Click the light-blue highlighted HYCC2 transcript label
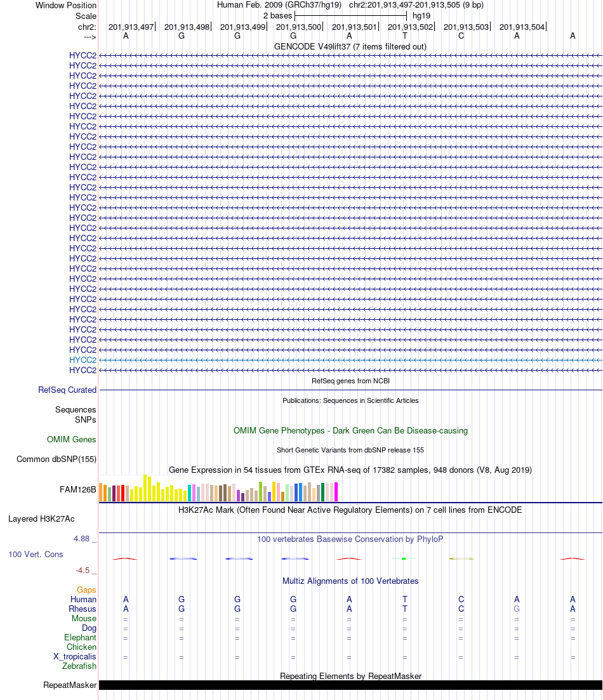 click(x=83, y=360)
